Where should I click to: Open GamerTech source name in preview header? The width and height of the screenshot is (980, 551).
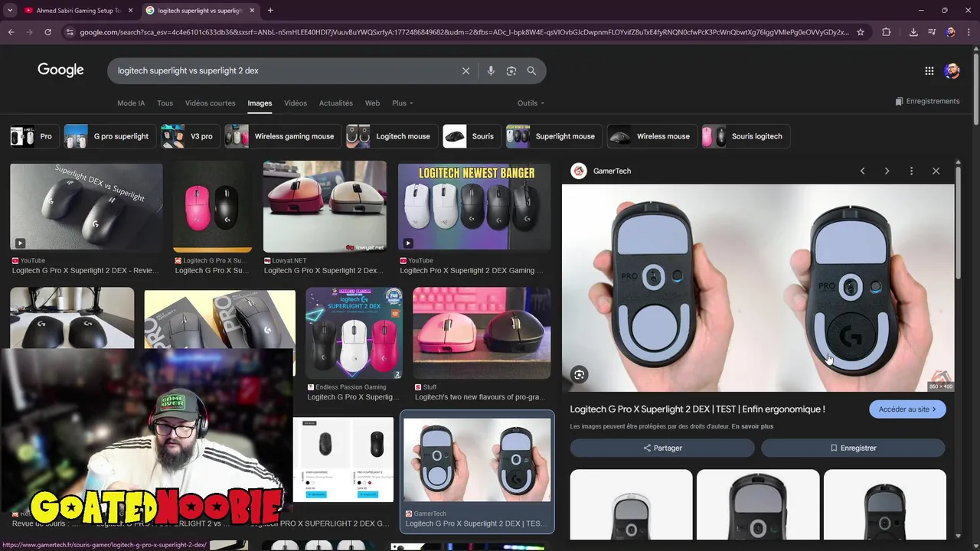tap(612, 171)
